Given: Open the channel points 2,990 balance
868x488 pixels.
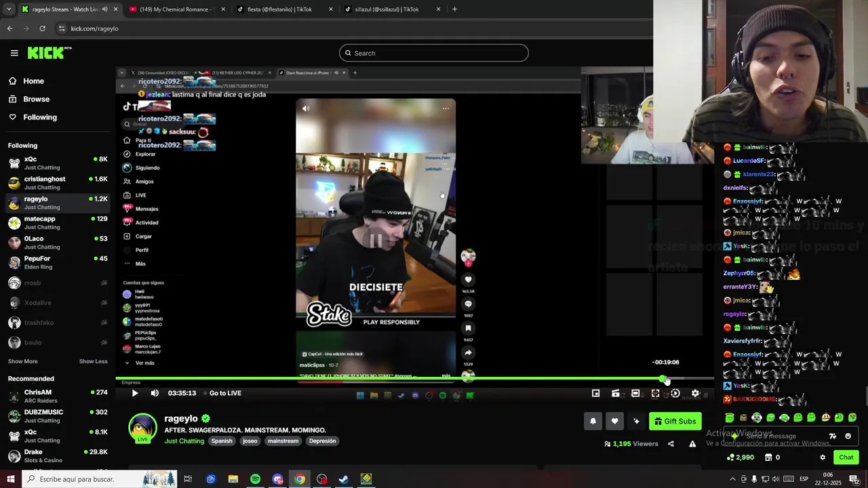Looking at the screenshot, I should tap(740, 457).
